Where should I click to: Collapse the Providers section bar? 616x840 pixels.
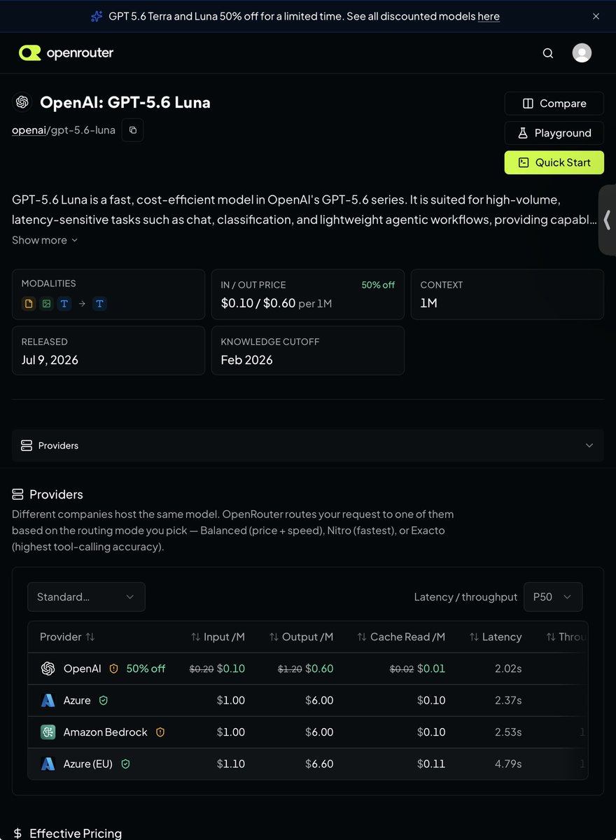(x=308, y=445)
